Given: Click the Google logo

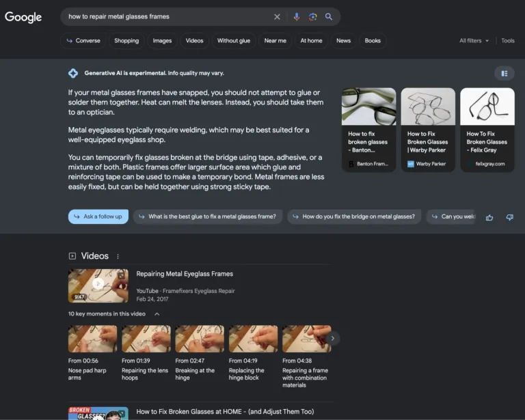Looking at the screenshot, I should (23, 17).
